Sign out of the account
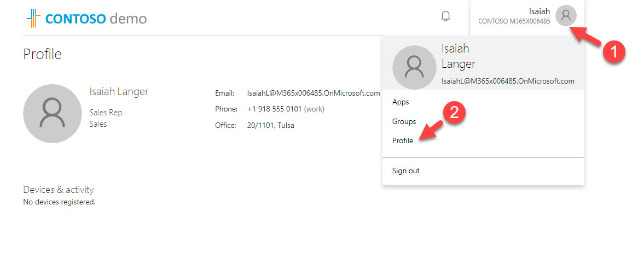 [406, 171]
